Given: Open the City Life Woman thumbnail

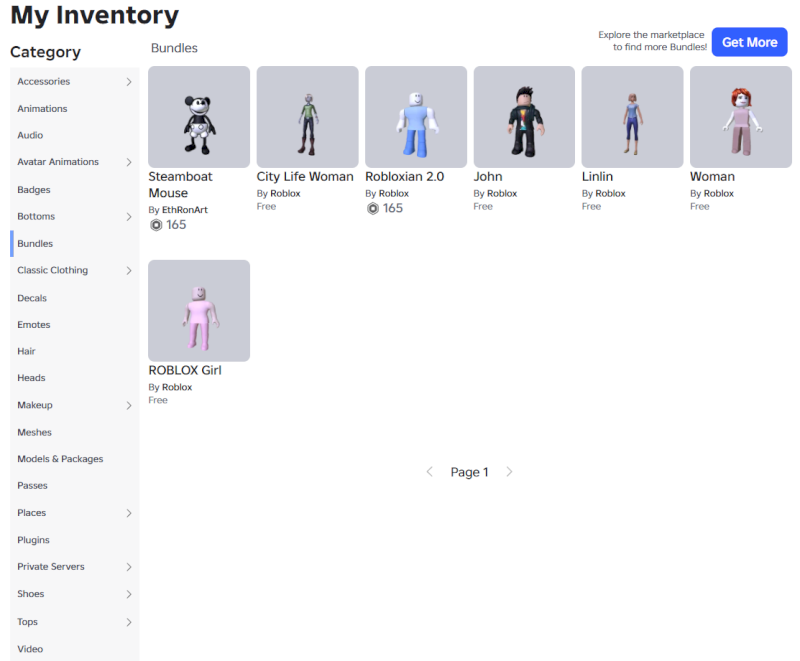Looking at the screenshot, I should point(308,117).
